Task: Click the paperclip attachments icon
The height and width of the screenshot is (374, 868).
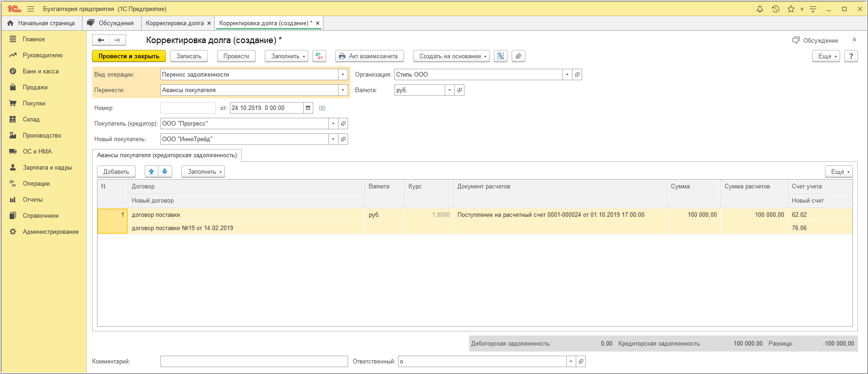Action: pos(518,56)
